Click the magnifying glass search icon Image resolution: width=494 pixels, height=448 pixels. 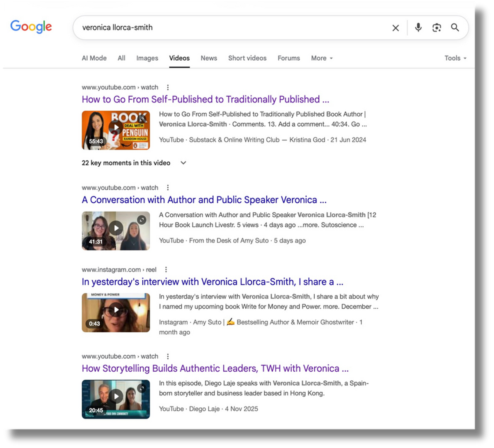coord(455,27)
